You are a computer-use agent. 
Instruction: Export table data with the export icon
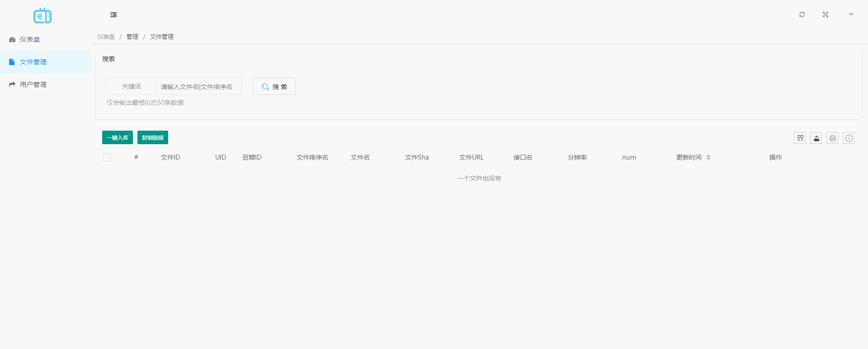tap(816, 138)
